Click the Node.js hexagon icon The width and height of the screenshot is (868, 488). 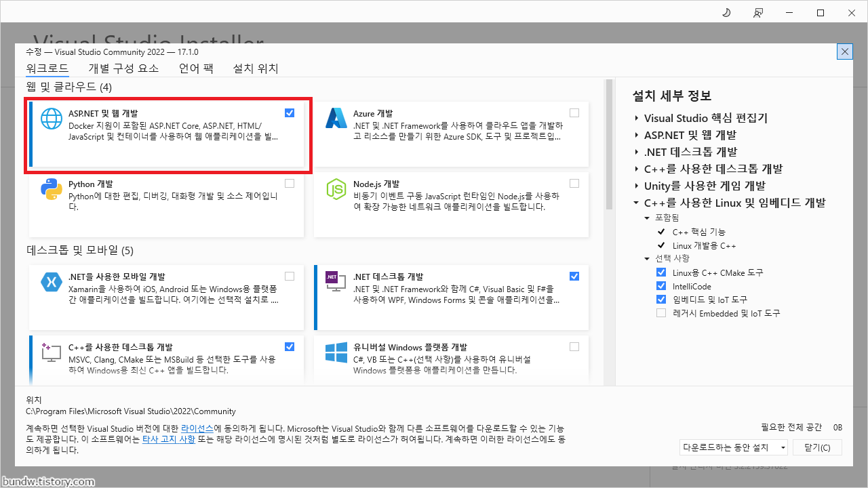click(x=336, y=189)
